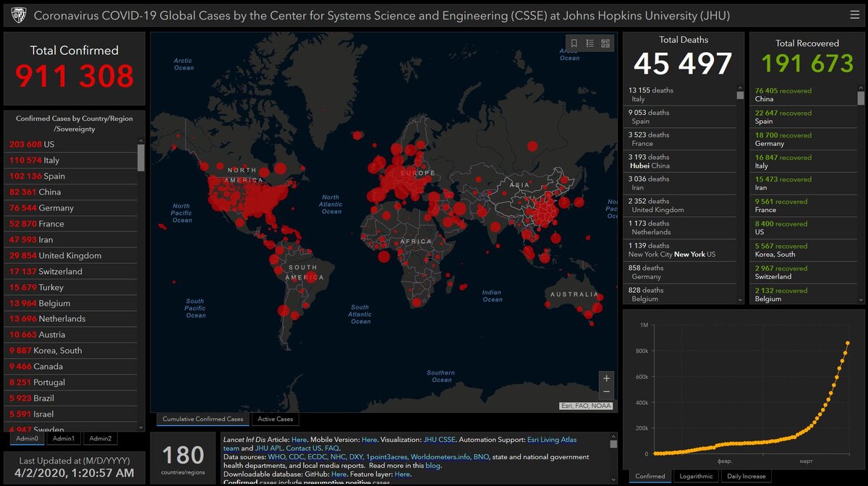Select Hubei China deaths entry
Screen dimensions: 868x486
pos(680,161)
